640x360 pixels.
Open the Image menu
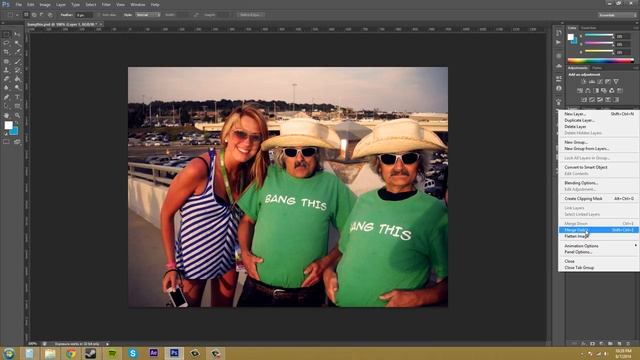45,4
